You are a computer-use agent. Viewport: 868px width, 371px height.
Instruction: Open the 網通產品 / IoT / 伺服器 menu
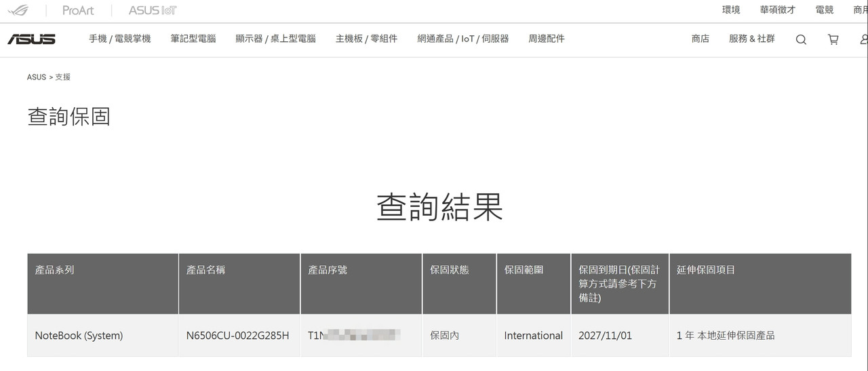[x=463, y=39]
